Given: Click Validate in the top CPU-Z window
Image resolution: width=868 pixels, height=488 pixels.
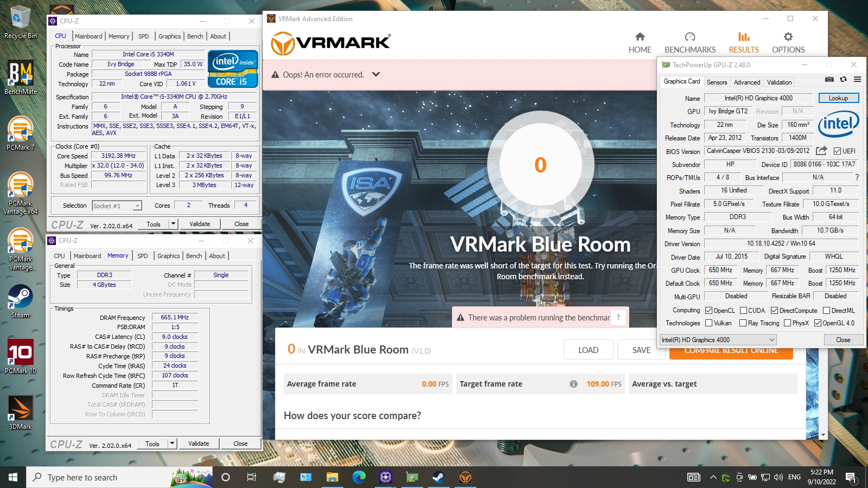Looking at the screenshot, I should click(200, 224).
